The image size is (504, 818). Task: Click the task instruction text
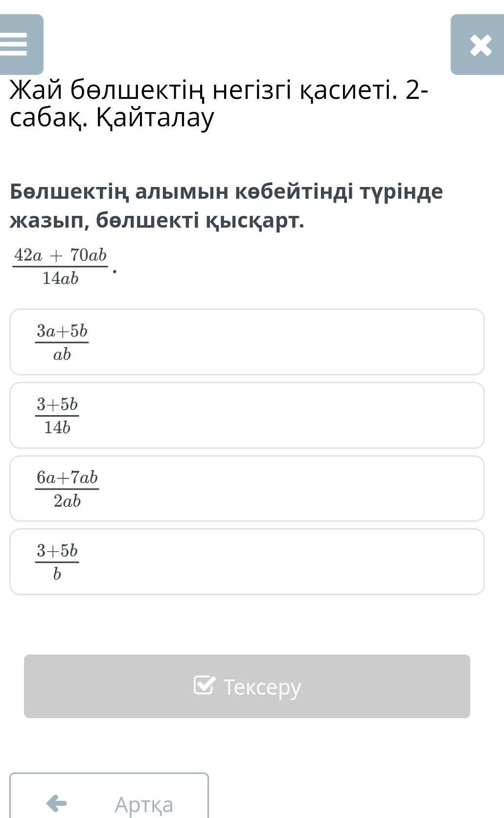[x=226, y=206]
